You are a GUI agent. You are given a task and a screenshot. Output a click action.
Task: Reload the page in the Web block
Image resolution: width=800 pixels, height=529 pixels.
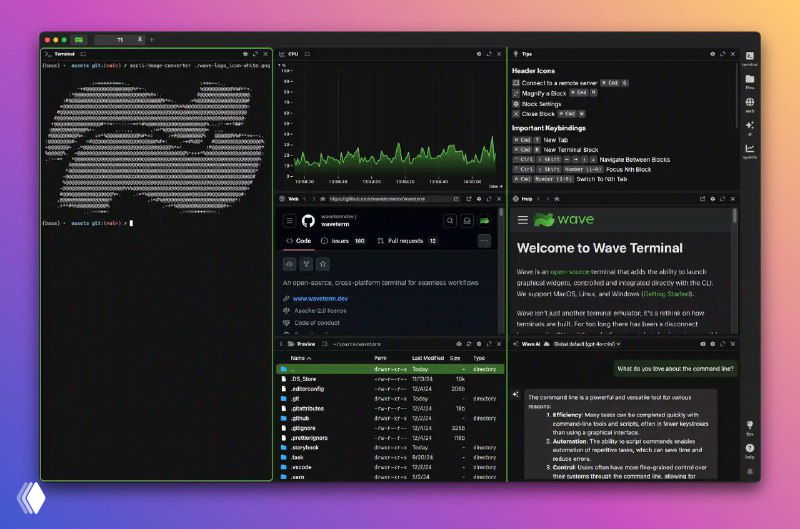(x=456, y=199)
